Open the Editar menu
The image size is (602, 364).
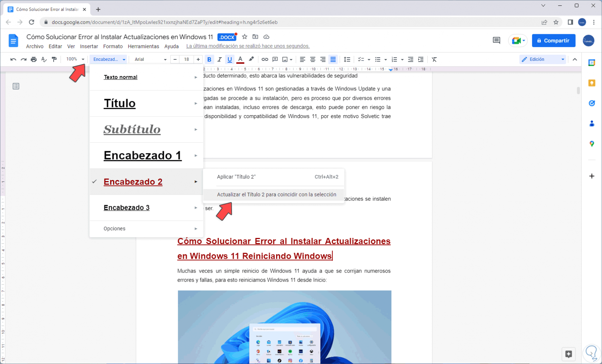[55, 46]
